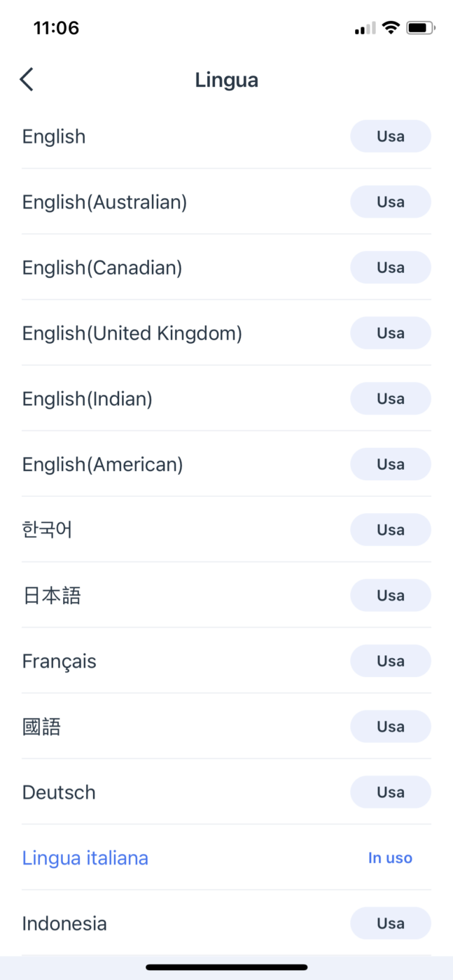Tap the cellular signal bars icon
Image resolution: width=453 pixels, height=980 pixels.
pos(365,29)
